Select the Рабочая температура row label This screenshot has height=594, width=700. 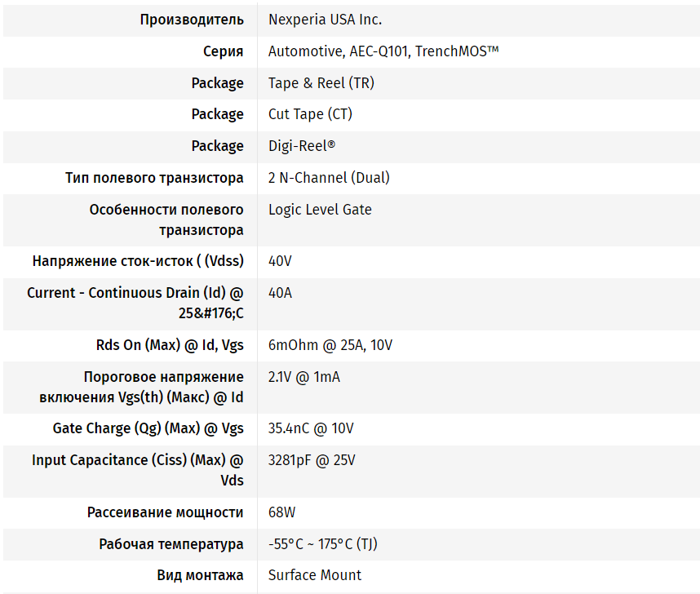(171, 544)
